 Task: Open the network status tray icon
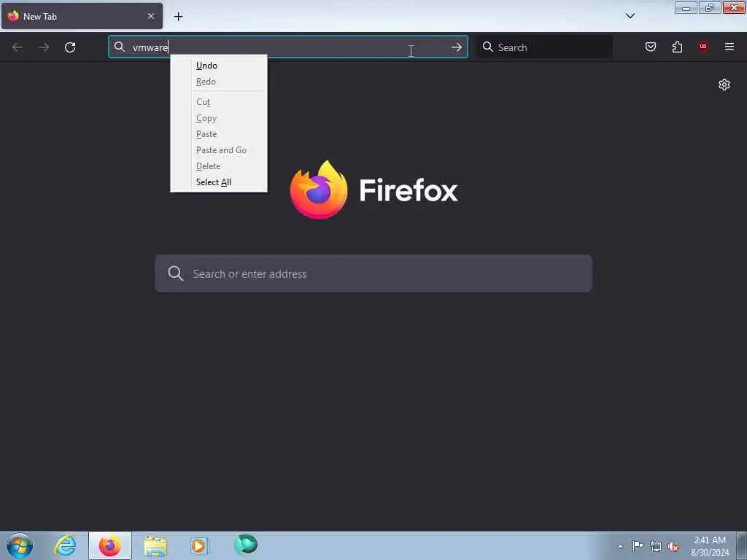click(656, 547)
